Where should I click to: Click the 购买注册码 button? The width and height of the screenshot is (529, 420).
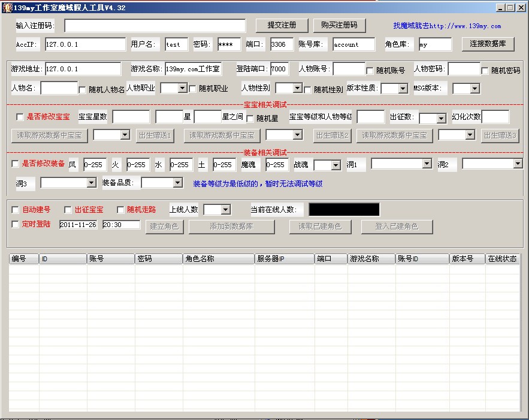pos(339,25)
